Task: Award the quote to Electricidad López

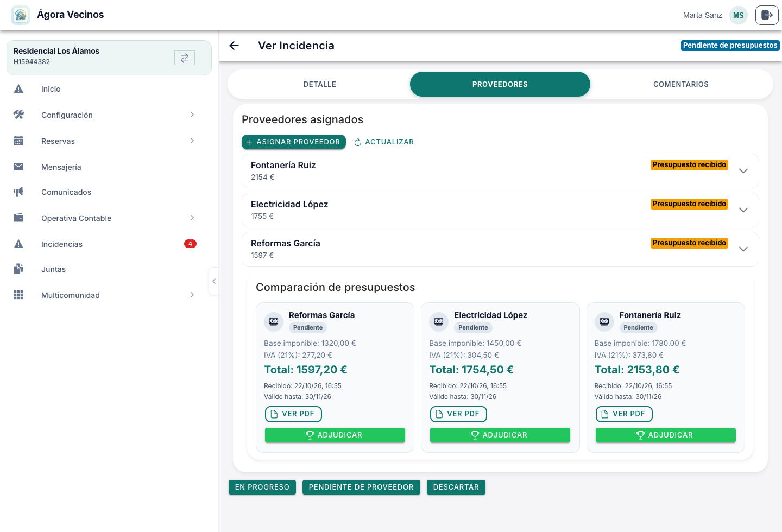Action: coord(500,435)
